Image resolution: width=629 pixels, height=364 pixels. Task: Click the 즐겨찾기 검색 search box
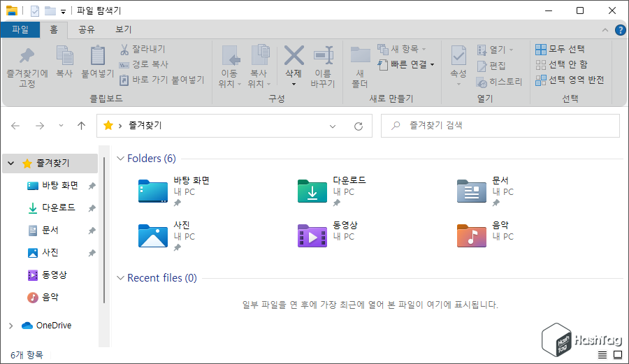tap(500, 126)
